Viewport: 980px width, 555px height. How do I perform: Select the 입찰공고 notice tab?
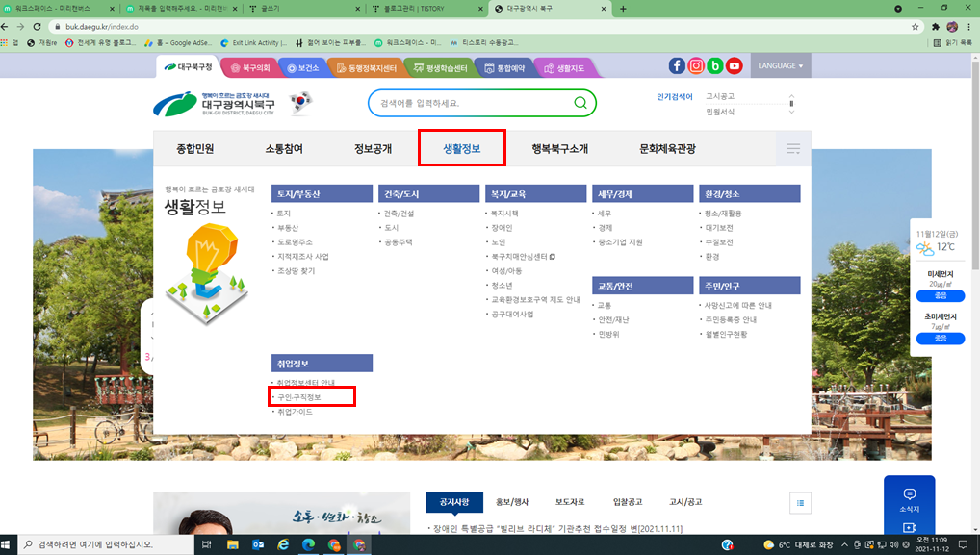tap(628, 502)
